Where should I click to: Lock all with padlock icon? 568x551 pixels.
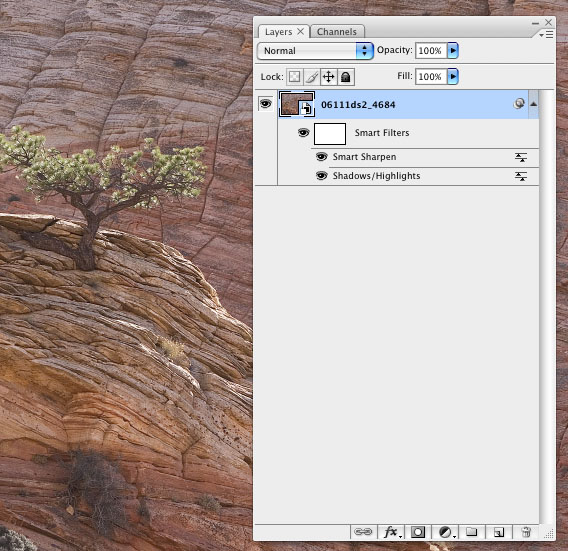346,77
